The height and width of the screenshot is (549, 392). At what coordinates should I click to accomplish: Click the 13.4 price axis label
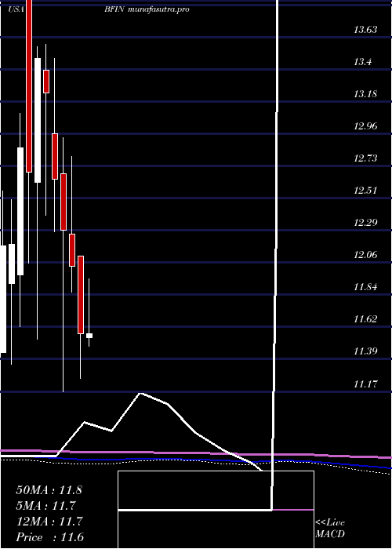(x=362, y=62)
